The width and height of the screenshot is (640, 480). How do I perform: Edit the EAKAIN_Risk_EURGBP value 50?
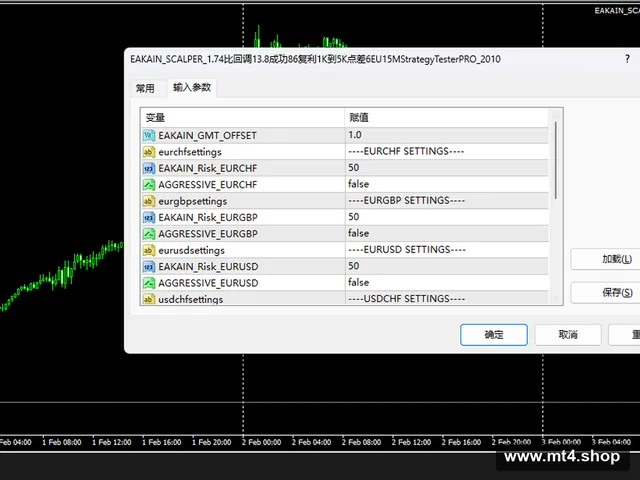click(447, 217)
